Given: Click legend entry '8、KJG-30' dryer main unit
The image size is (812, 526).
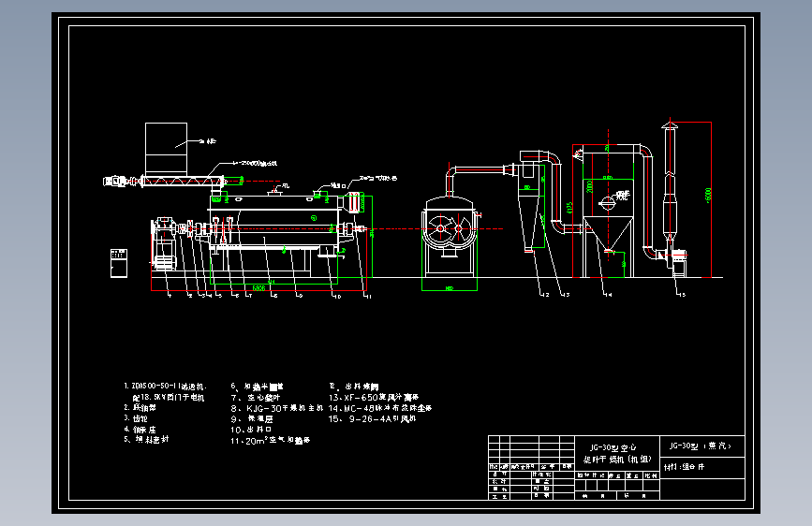Looking at the screenshot, I should [x=276, y=408].
